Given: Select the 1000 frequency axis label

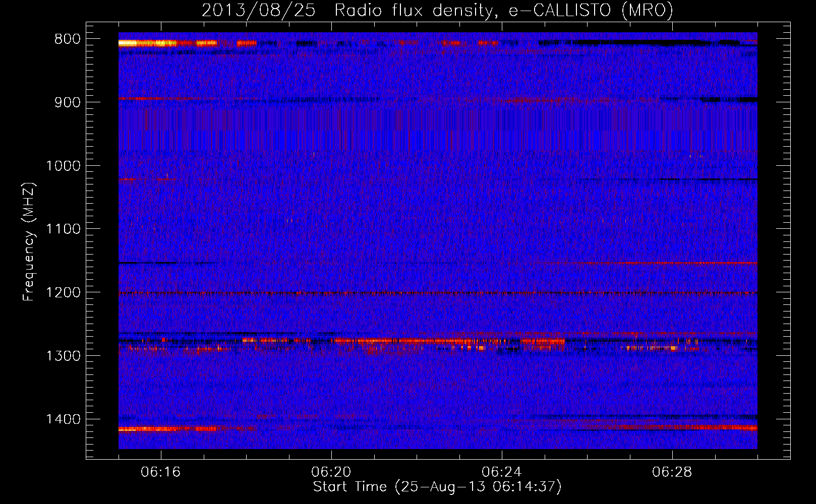Looking at the screenshot, I should 63,166.
